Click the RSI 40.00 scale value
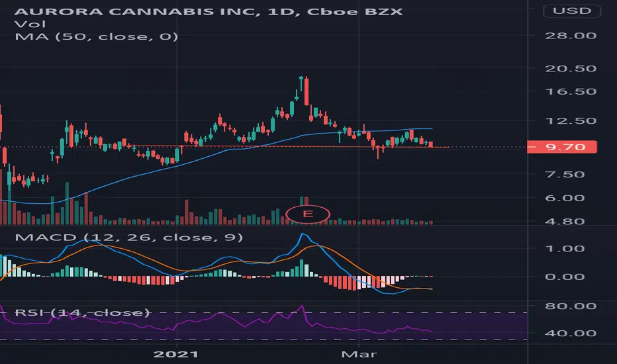Viewport: 617px width, 364px height. click(x=571, y=334)
